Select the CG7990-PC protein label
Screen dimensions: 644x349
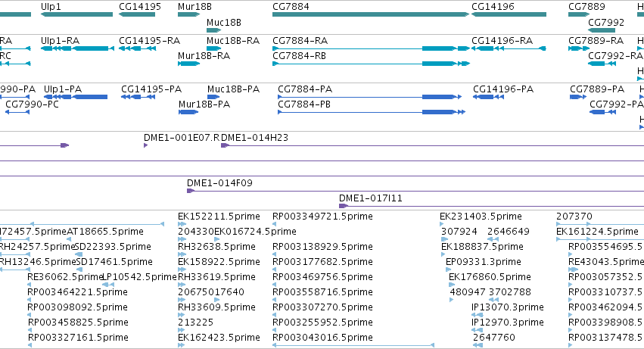click(32, 104)
